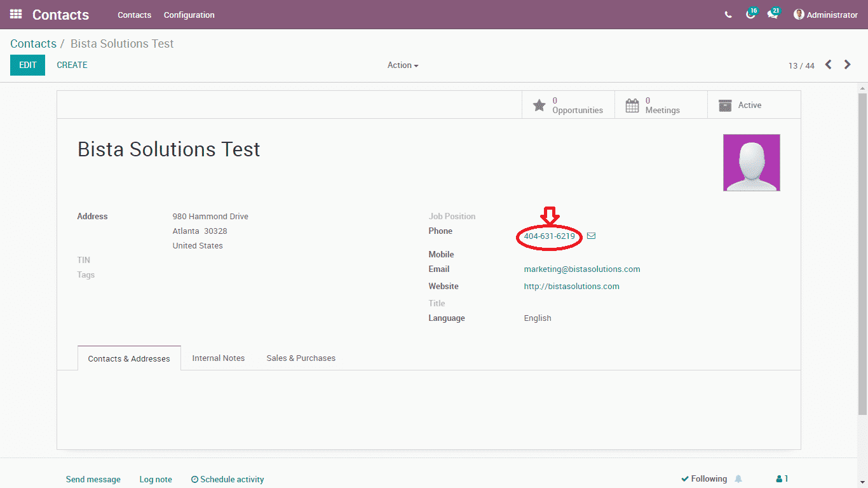Click the marketing@bistasolutions.com email link
This screenshot has width=868, height=488.
pos(582,269)
